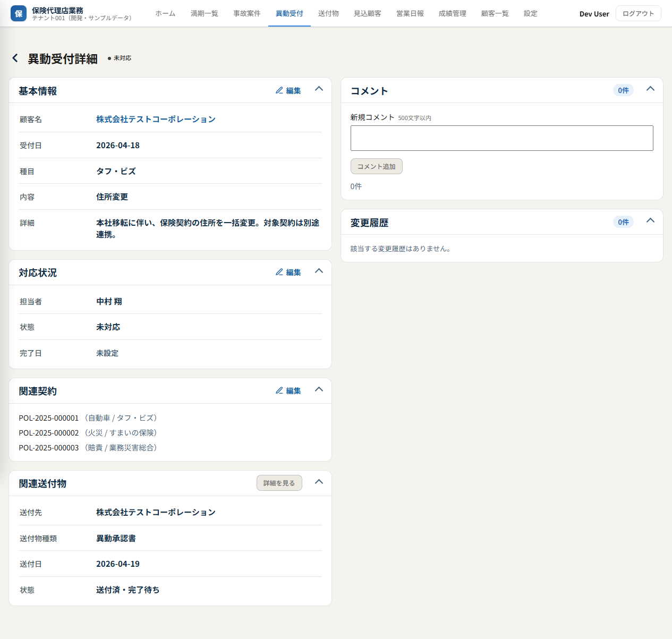The width and height of the screenshot is (672, 639).
Task: Open the 見込顧客 tab
Action: tap(368, 13)
